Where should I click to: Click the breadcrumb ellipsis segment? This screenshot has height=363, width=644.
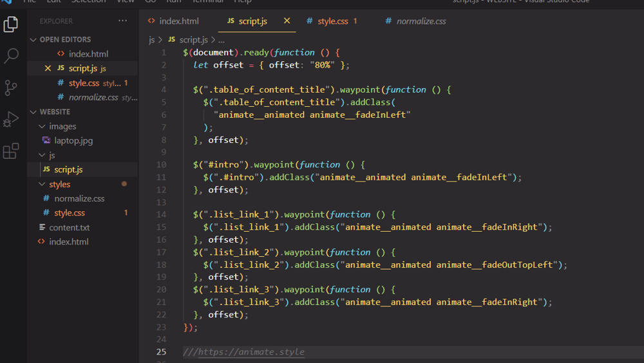click(222, 41)
